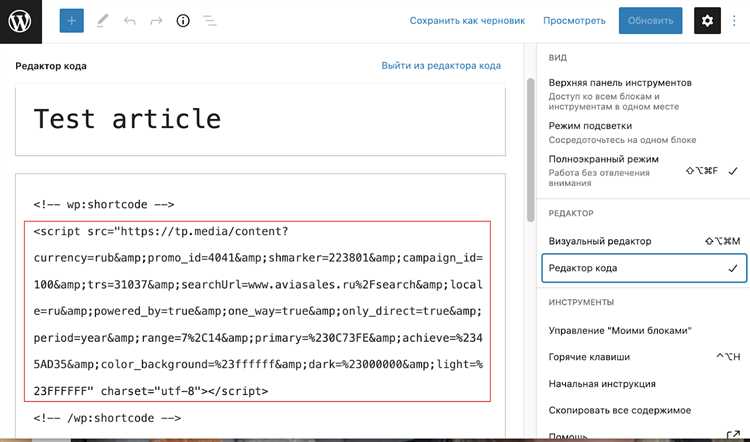Toggle Верхняя панель инструментов option
This screenshot has width=750, height=442.
643,94
